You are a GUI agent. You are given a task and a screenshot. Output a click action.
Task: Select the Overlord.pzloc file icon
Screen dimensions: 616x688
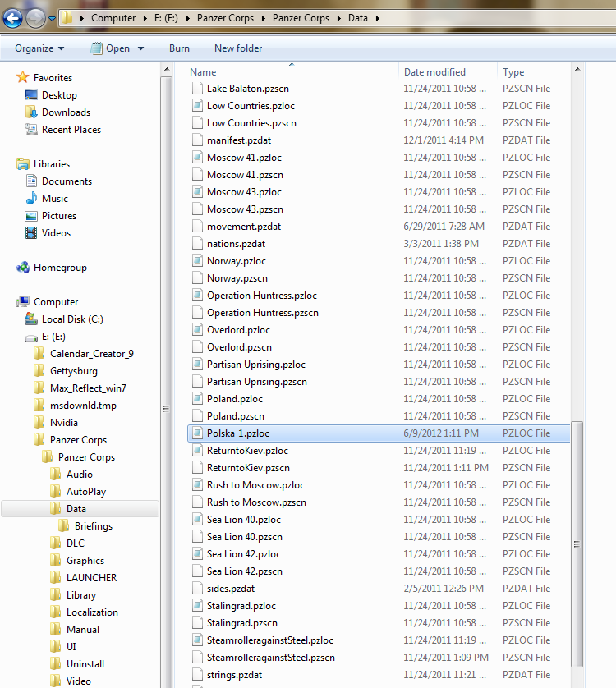coord(197,329)
